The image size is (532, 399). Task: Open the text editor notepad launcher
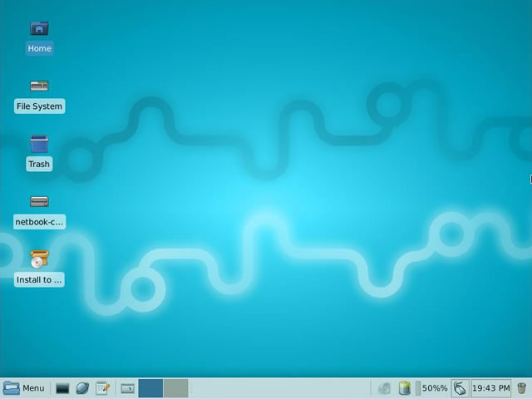coord(103,388)
